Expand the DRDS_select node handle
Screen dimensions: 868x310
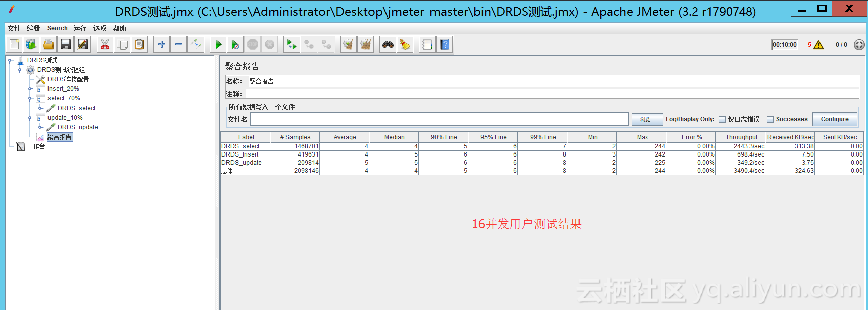40,108
